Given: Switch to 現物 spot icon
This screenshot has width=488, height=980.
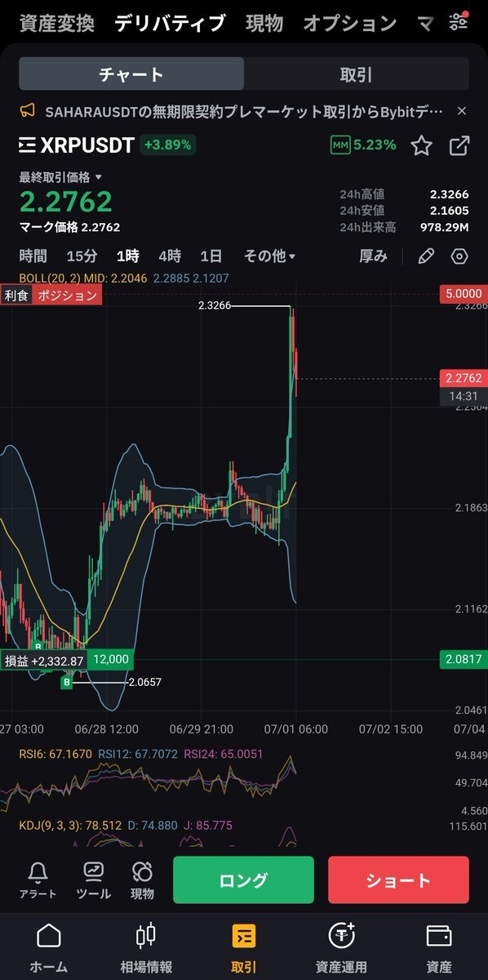Looking at the screenshot, I should (x=142, y=880).
